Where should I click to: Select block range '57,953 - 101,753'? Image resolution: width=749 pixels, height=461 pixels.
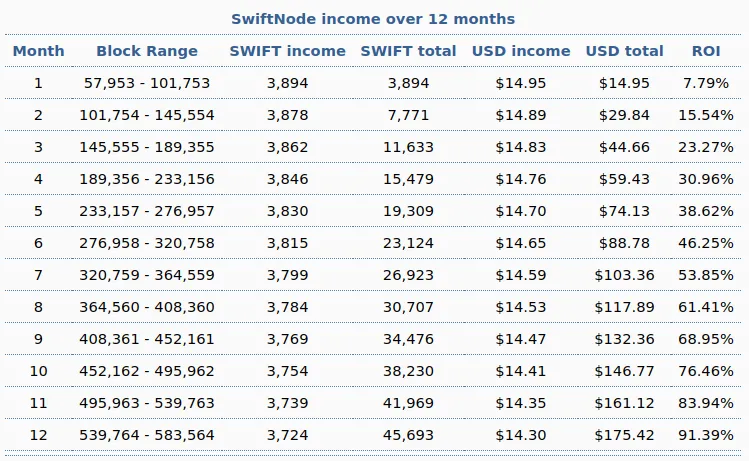pyautogui.click(x=147, y=83)
